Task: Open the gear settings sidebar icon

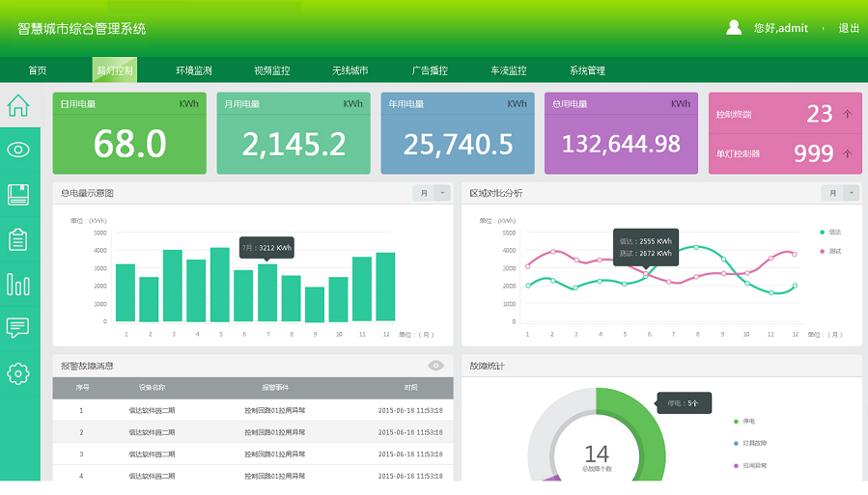Action: (18, 373)
